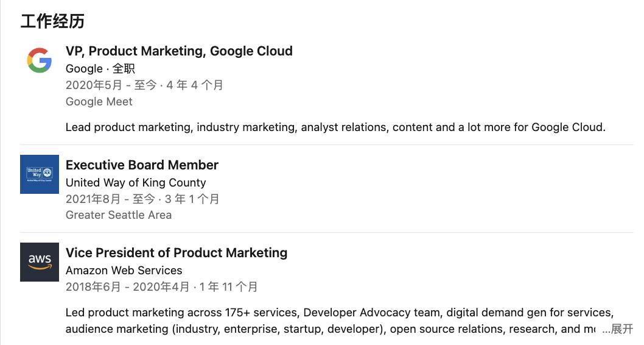Open the United Way logo thumbnail

[x=40, y=174]
